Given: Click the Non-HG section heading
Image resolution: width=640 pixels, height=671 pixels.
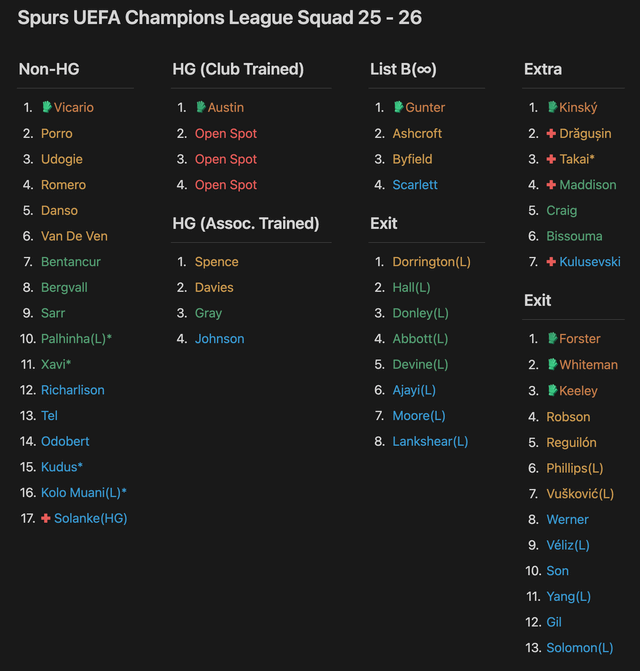Looking at the screenshot, I should pyautogui.click(x=49, y=69).
